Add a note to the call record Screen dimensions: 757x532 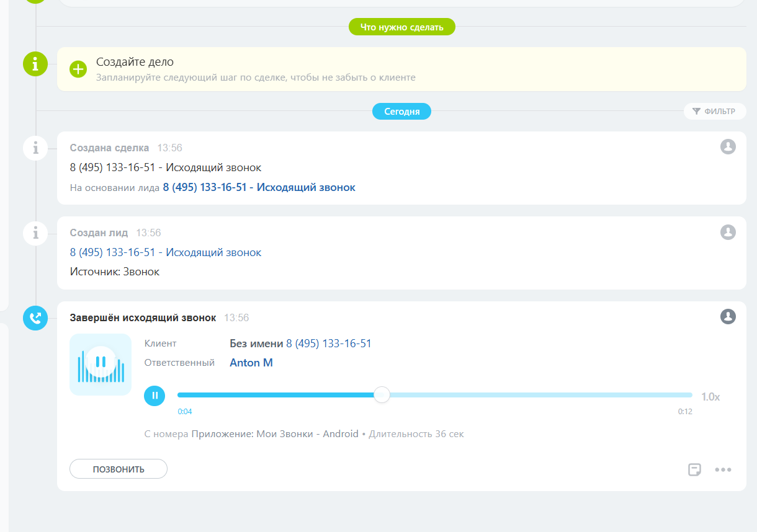click(695, 469)
